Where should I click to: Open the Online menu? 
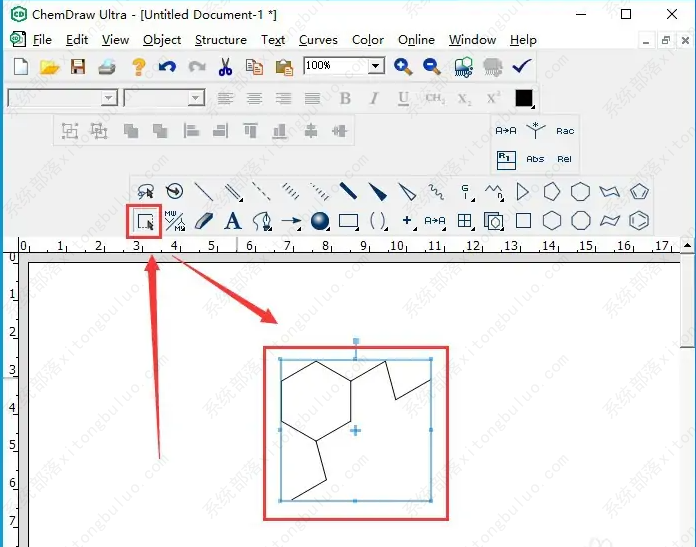coord(416,40)
